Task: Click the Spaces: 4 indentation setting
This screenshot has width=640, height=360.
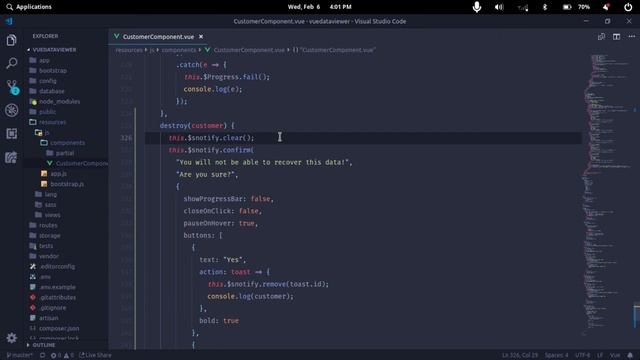Action: coord(556,355)
